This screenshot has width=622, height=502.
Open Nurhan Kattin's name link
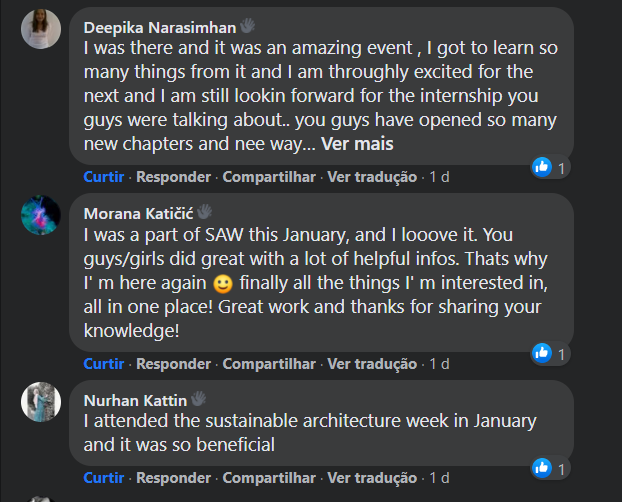pos(135,399)
